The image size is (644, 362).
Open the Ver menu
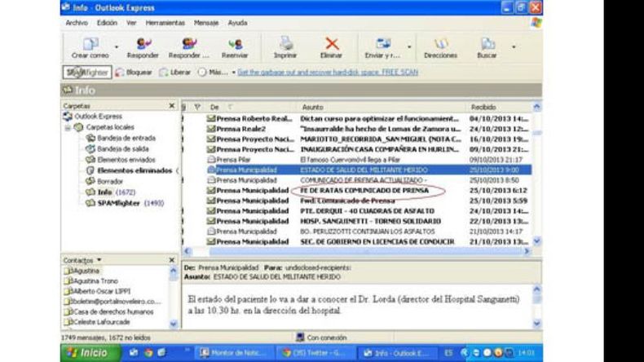pos(131,23)
